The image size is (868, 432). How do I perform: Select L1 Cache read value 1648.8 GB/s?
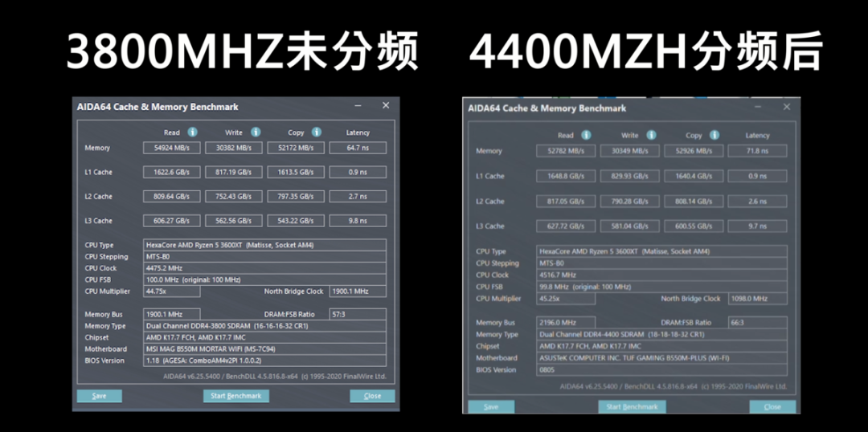(x=566, y=176)
